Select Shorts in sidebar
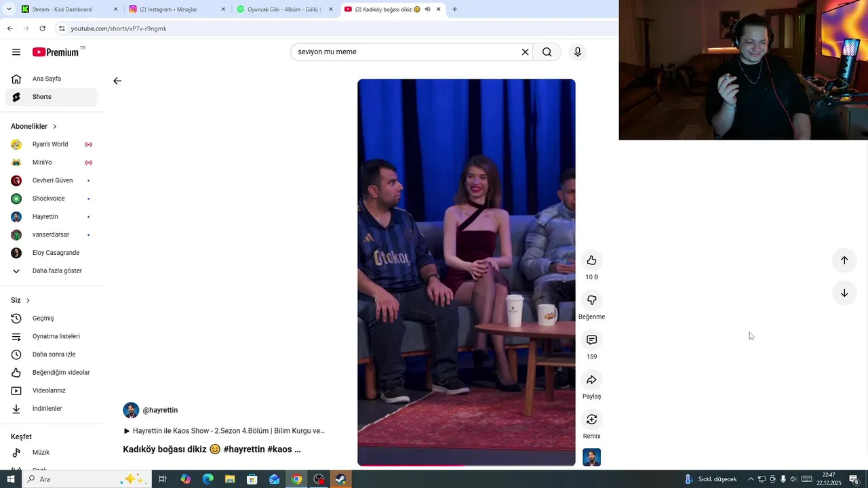The image size is (868, 488). click(x=52, y=97)
